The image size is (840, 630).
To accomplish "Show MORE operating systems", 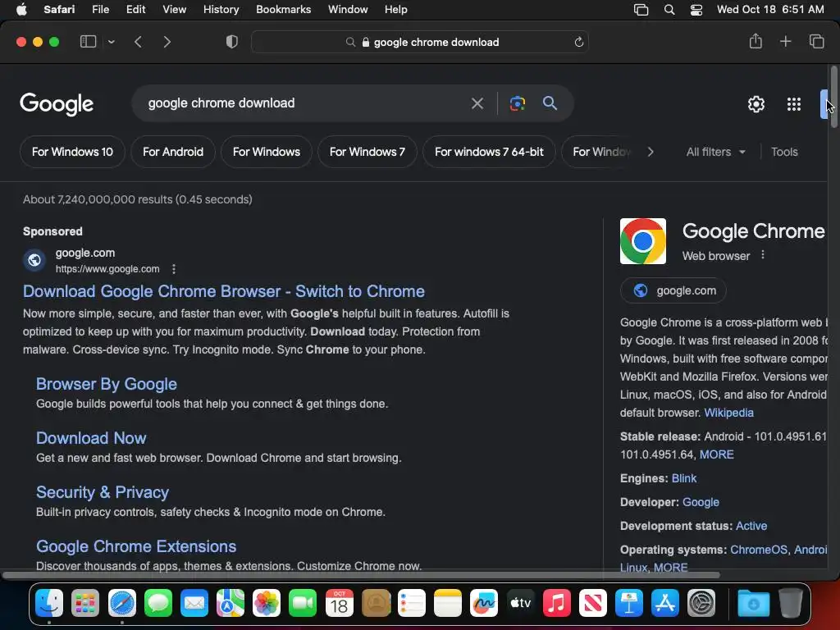I will coord(671,568).
